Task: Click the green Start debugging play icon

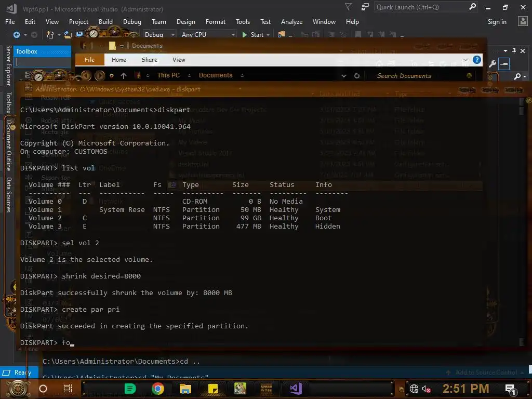Action: click(244, 35)
